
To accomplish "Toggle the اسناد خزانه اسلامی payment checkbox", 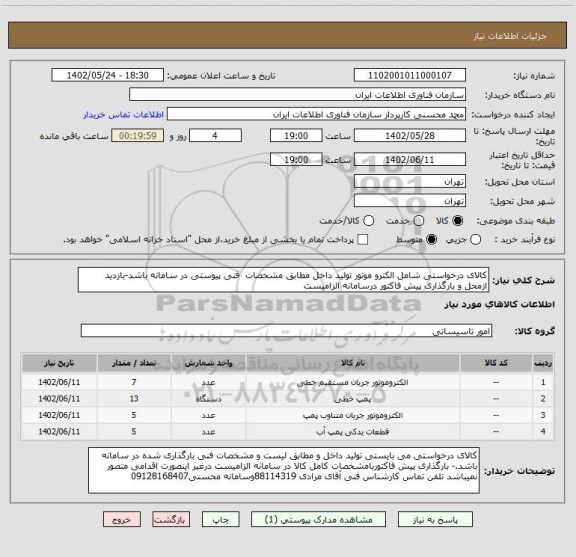I will tap(363, 240).
